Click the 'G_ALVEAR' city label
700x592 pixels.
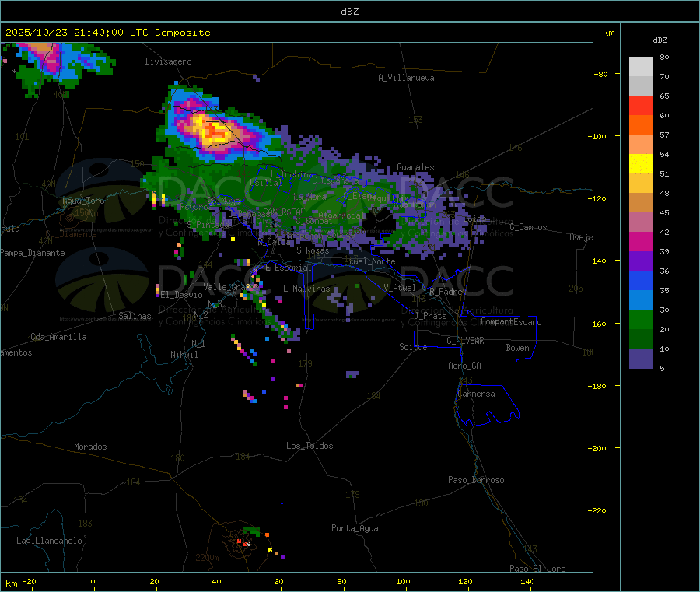(x=465, y=341)
